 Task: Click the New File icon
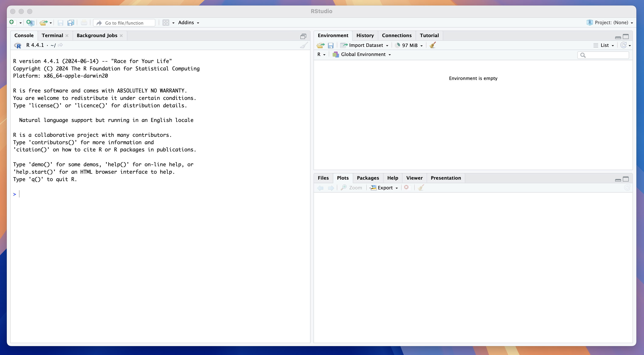[x=12, y=22]
